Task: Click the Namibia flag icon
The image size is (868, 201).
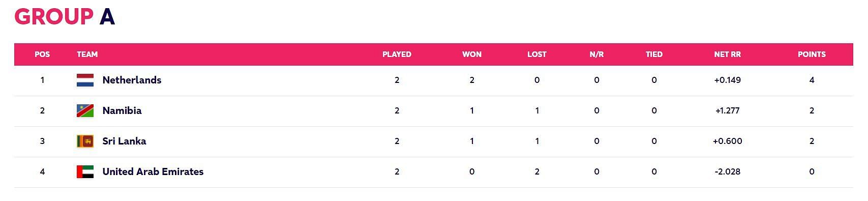Action: click(85, 110)
